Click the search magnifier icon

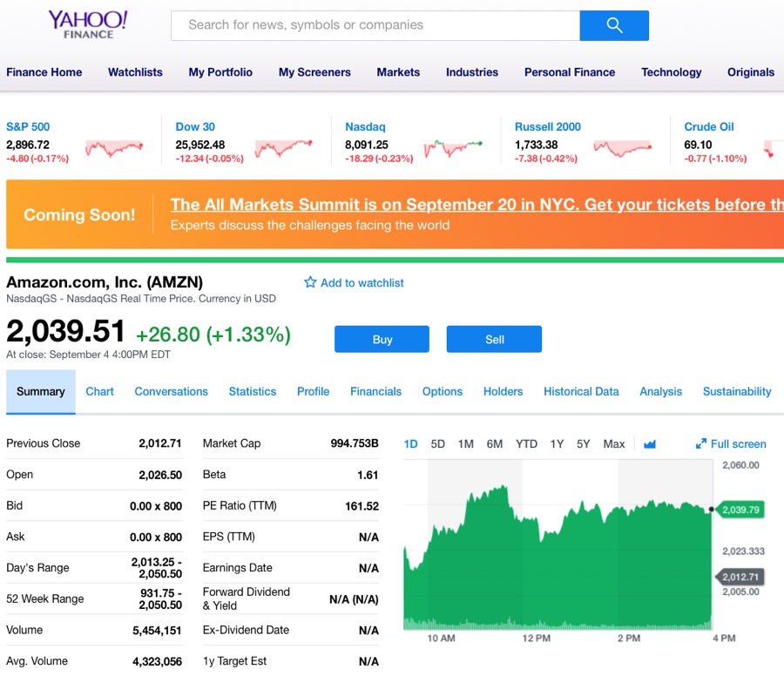[614, 26]
